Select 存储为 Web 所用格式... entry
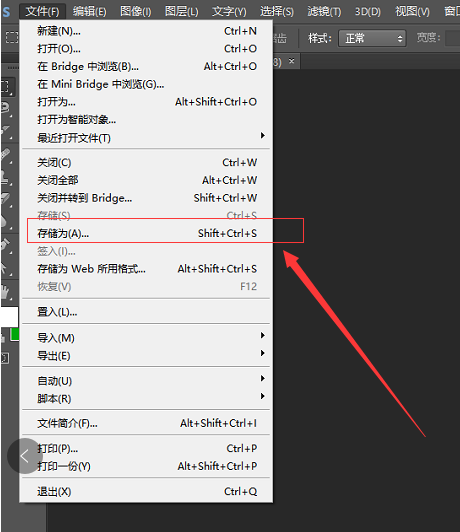460x532 pixels. 146,269
